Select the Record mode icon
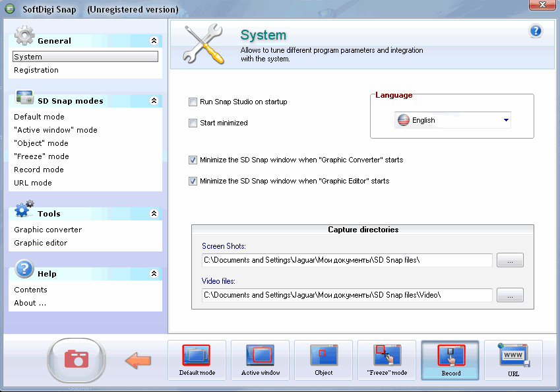 click(x=451, y=360)
